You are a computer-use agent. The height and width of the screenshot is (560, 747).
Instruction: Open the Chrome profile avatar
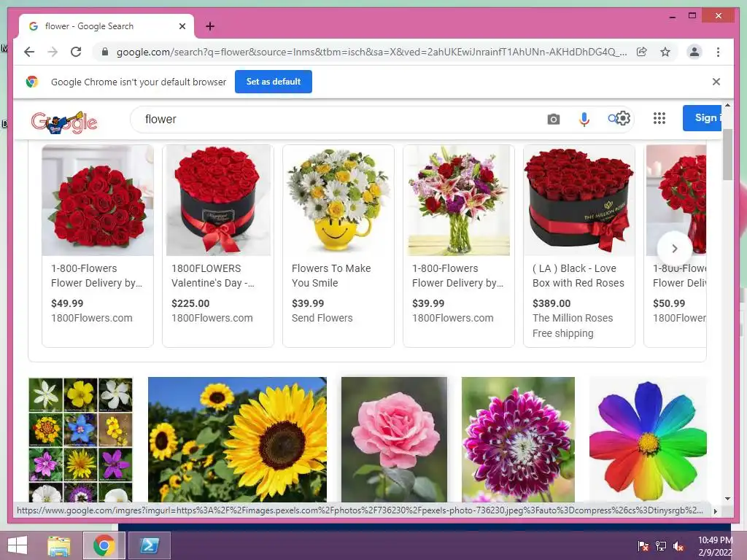click(694, 52)
